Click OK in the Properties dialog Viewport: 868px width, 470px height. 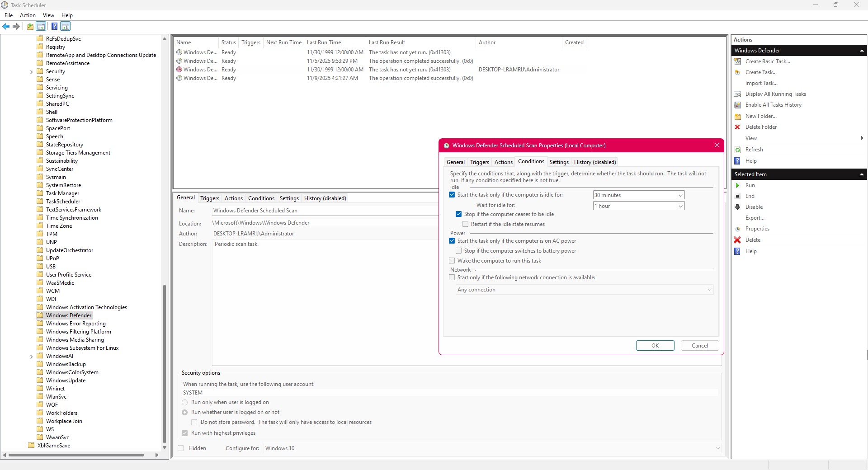(x=655, y=346)
